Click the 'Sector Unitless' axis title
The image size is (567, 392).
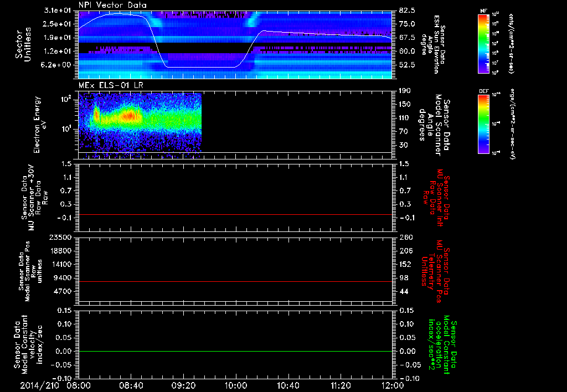(23, 44)
